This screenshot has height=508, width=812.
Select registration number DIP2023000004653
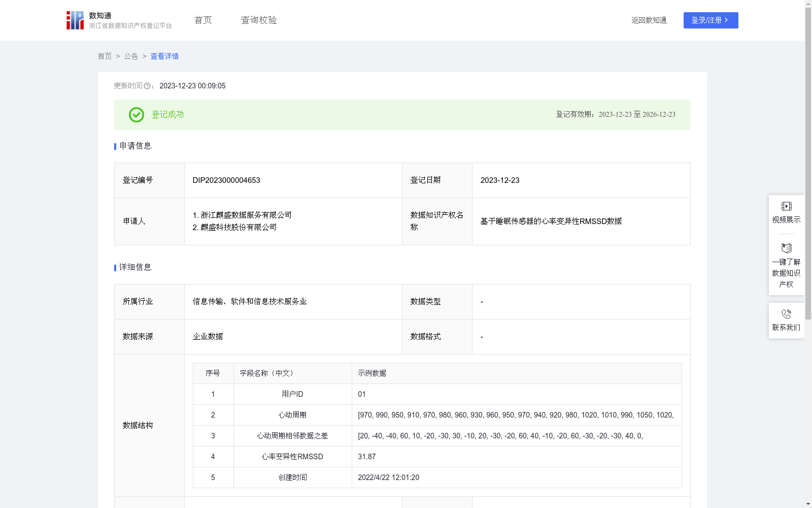click(x=226, y=180)
